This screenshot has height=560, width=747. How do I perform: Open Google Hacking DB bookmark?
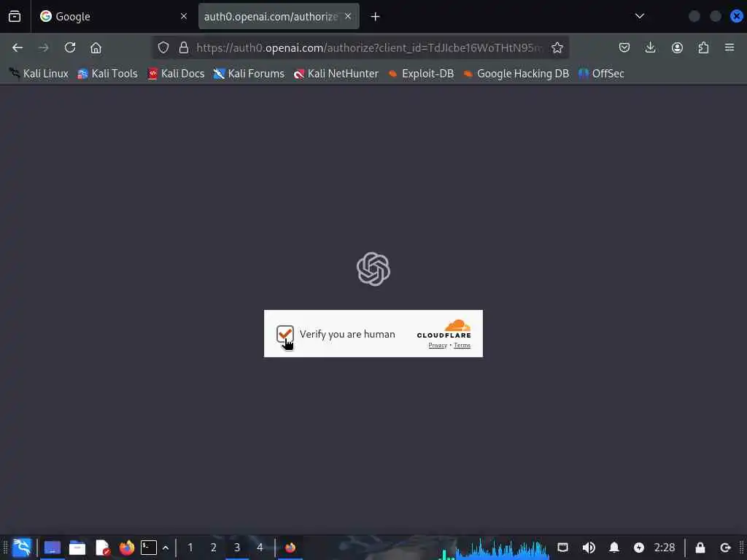(516, 74)
